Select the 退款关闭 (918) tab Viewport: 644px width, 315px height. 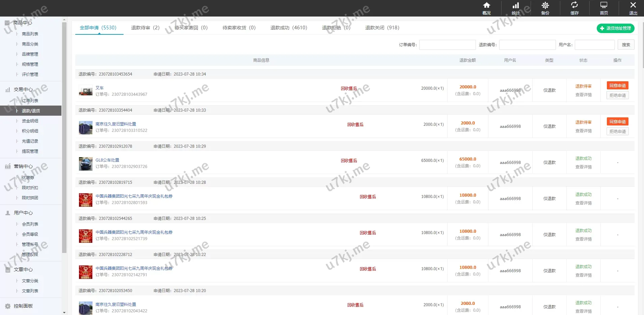[x=382, y=28]
